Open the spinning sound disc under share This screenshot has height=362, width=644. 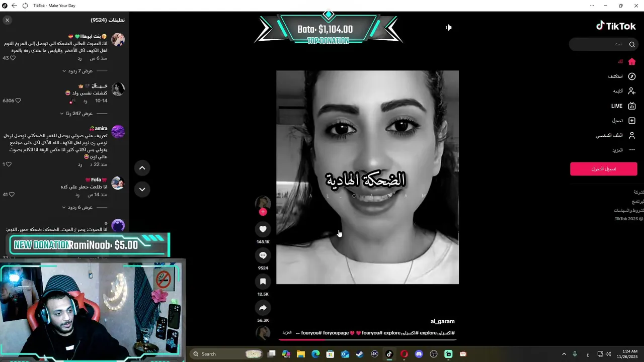click(x=263, y=333)
